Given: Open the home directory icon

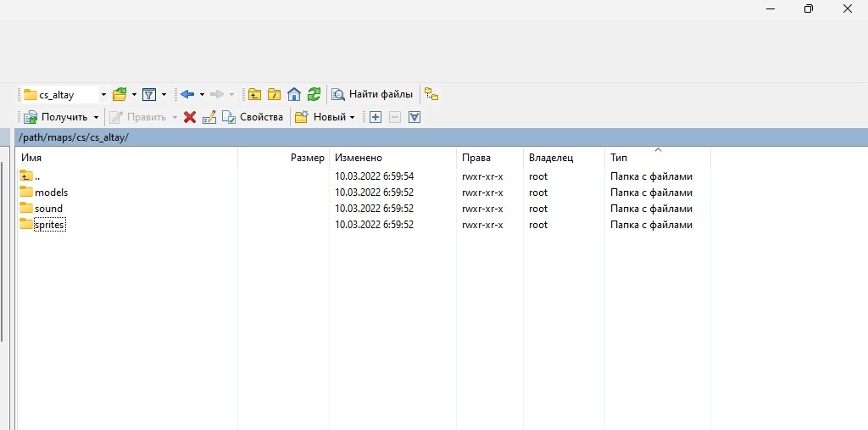Looking at the screenshot, I should pos(294,94).
